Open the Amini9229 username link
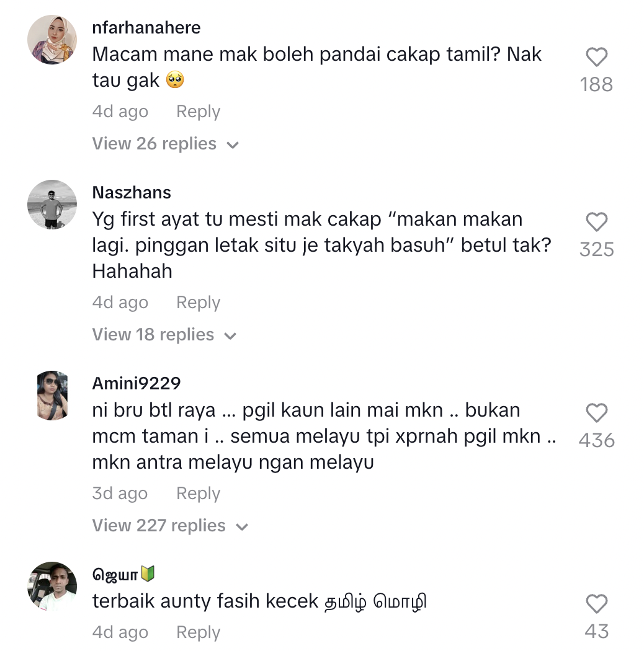The height and width of the screenshot is (651, 644). [x=136, y=384]
